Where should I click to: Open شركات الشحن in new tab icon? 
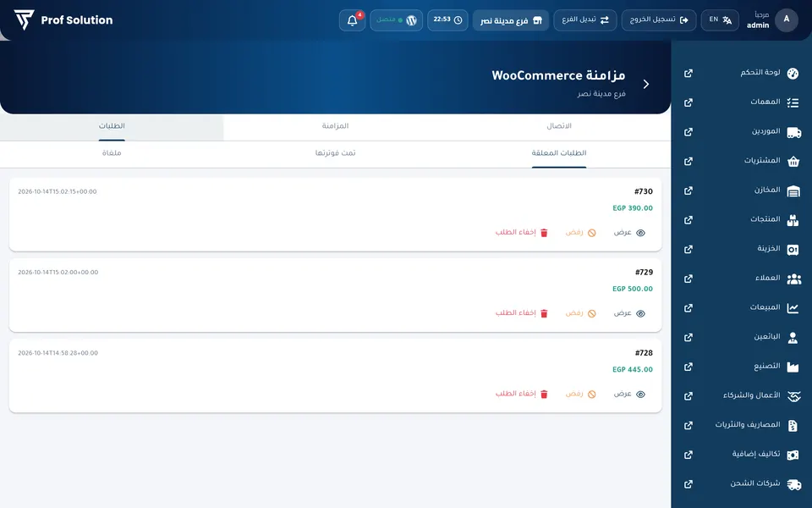(x=689, y=484)
